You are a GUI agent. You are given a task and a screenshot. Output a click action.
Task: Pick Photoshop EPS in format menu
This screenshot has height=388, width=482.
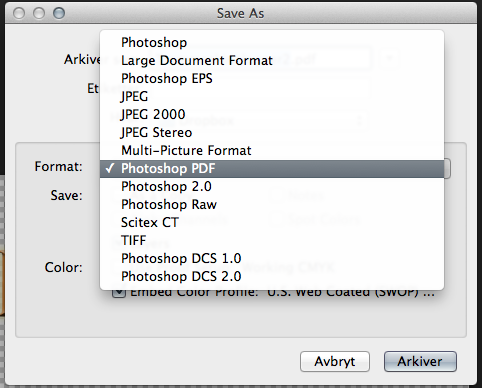tap(272, 78)
